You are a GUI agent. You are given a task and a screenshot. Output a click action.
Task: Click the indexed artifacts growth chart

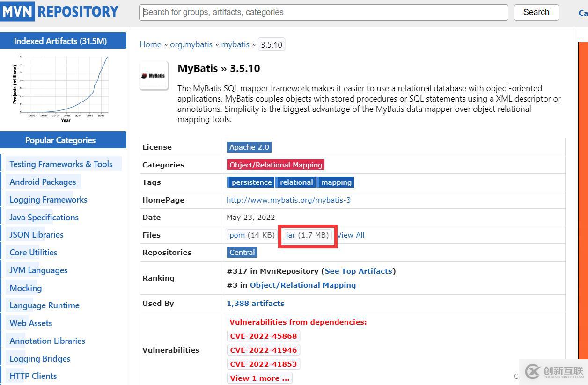point(63,88)
